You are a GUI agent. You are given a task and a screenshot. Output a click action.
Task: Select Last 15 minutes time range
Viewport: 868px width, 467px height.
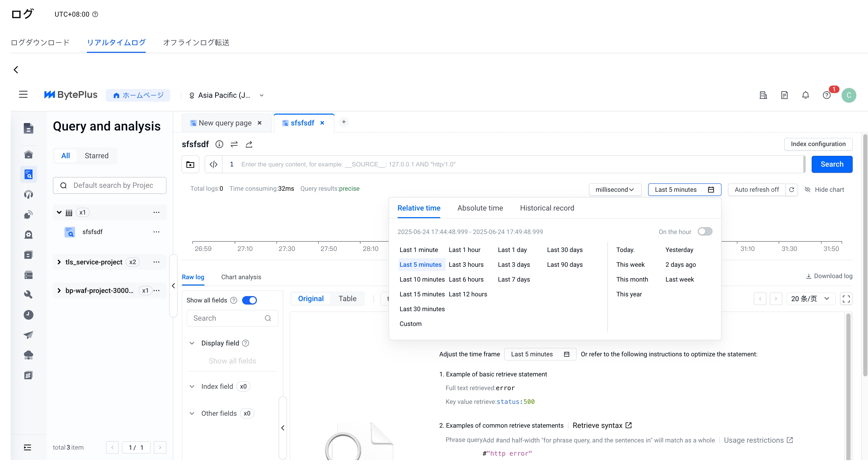tap(422, 294)
